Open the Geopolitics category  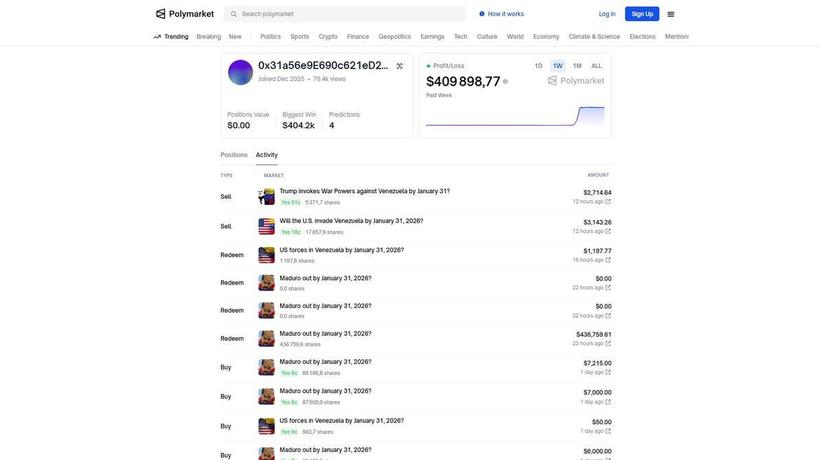point(394,37)
